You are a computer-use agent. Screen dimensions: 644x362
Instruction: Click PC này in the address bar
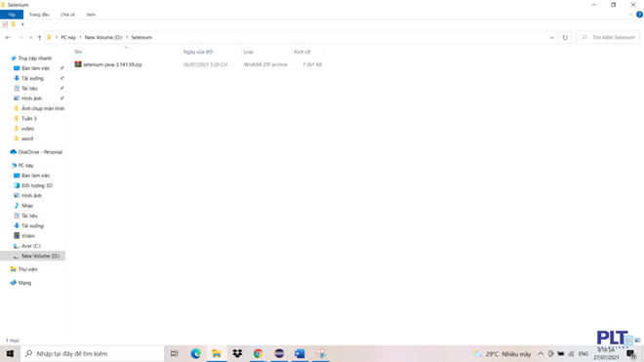[68, 37]
